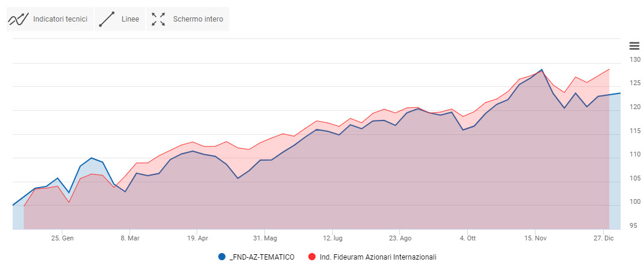Toggle the _FND-AZ-TEMATICO series in the legend
Image resolution: width=644 pixels, height=271 pixels.
[261, 257]
